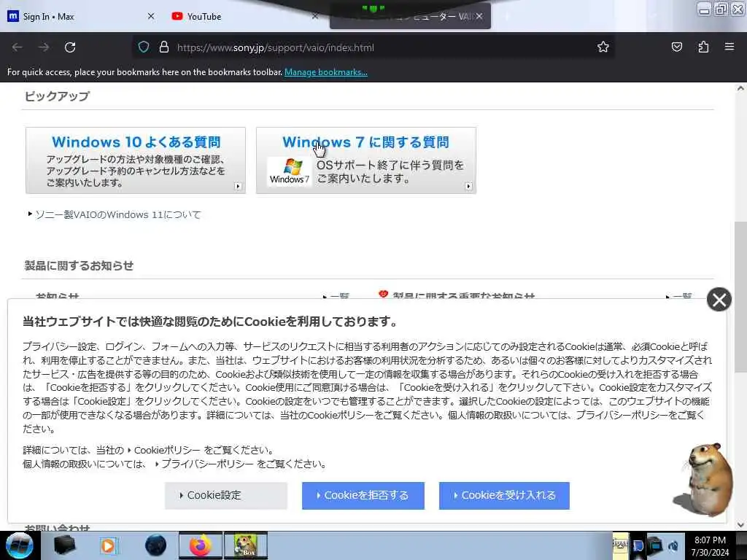Click Cookieを拒否する reject button
Screen dimensions: 747x560
(363, 496)
